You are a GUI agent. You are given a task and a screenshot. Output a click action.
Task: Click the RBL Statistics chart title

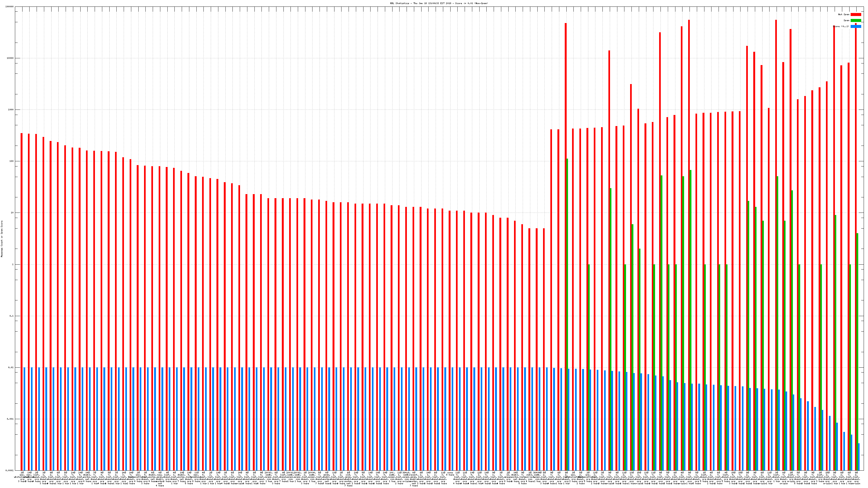439,3
